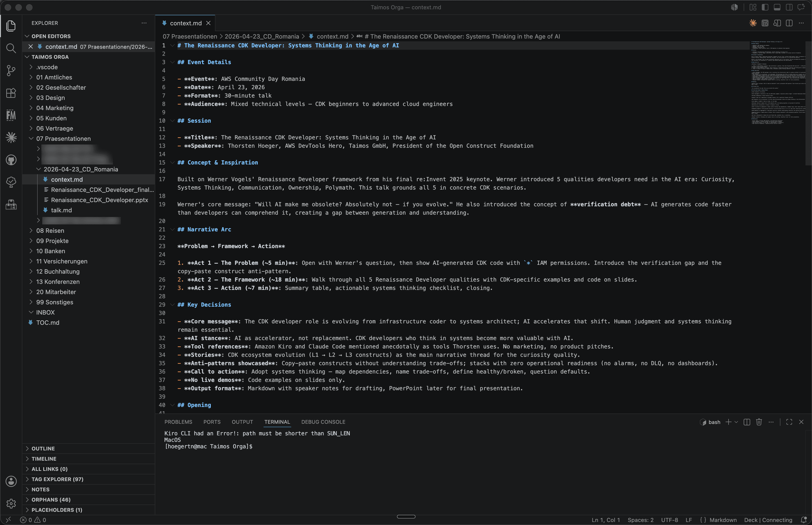Split the editor right from the editor toolbar
Viewport: 812px width, 525px height.
[x=789, y=23]
